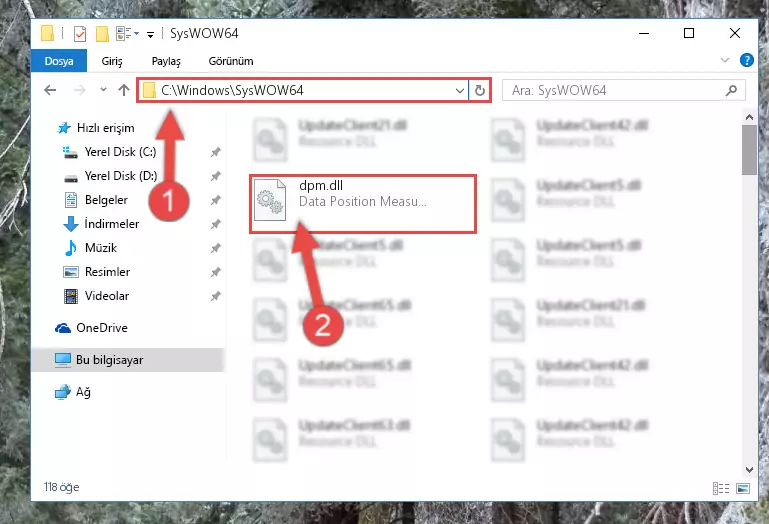The image size is (769, 524).
Task: Expand the ribbon with the chevron
Action: point(724,60)
